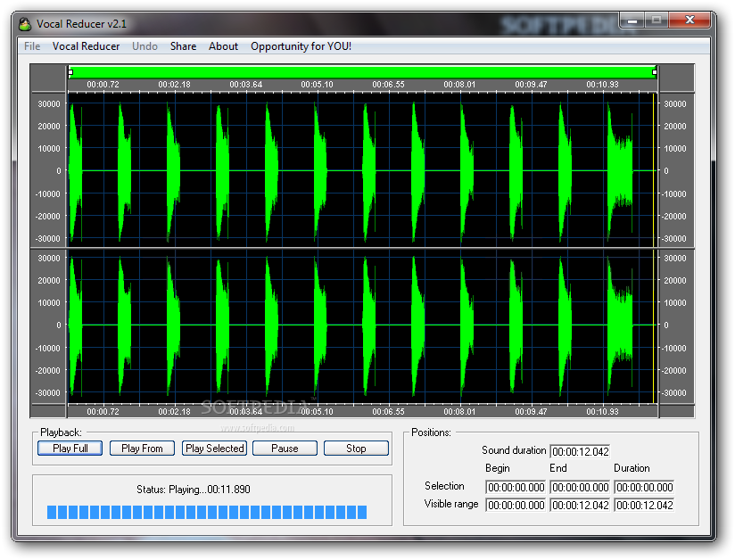Viewport: 735px width, 560px height.
Task: Open the File menu
Action: click(x=32, y=46)
